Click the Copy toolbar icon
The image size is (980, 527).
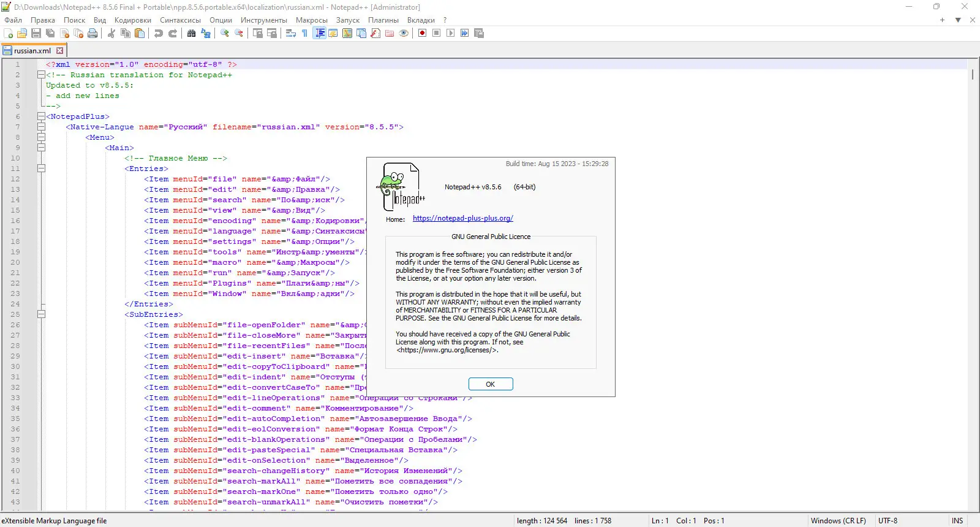tap(126, 33)
